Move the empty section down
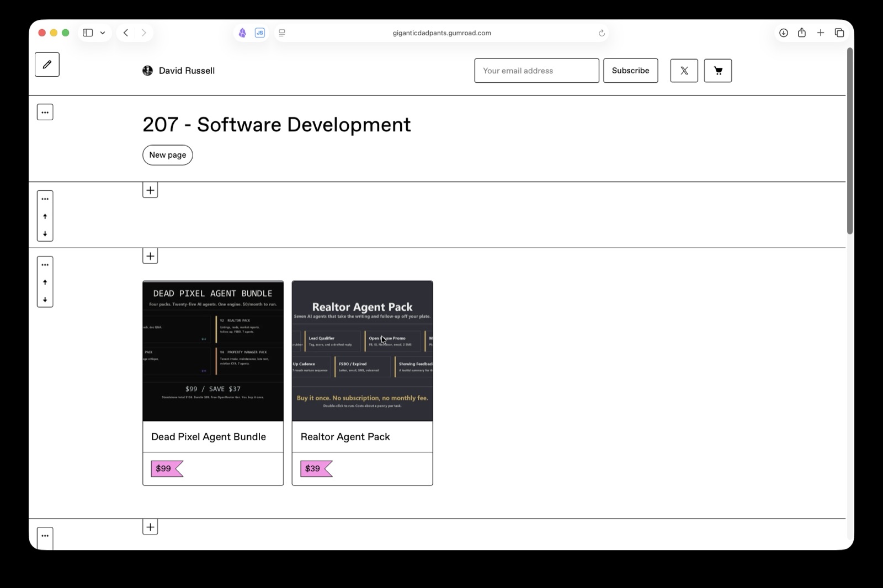Viewport: 883px width, 588px height. coord(45,233)
